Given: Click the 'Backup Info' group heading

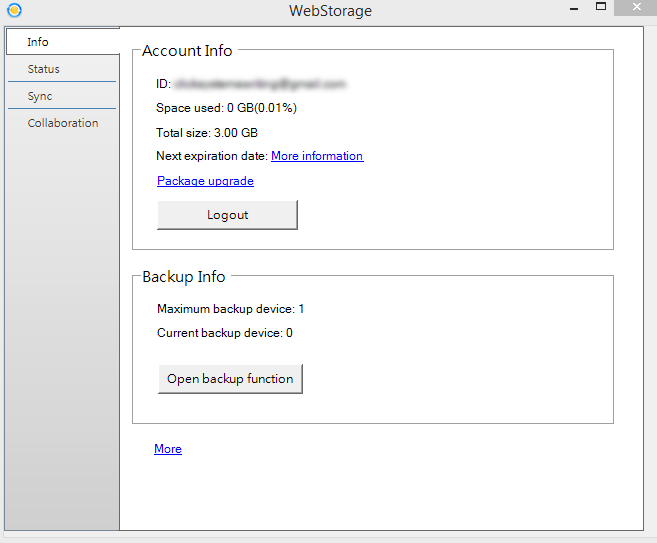Looking at the screenshot, I should pyautogui.click(x=184, y=277).
